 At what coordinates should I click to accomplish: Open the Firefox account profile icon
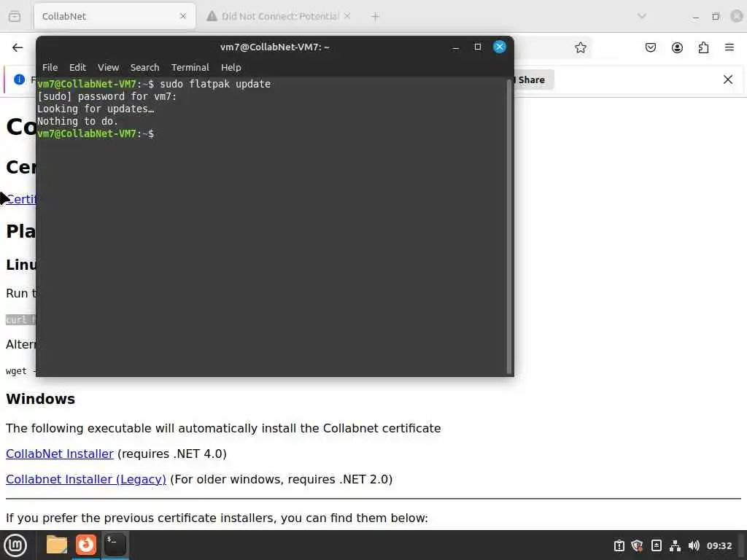point(677,47)
